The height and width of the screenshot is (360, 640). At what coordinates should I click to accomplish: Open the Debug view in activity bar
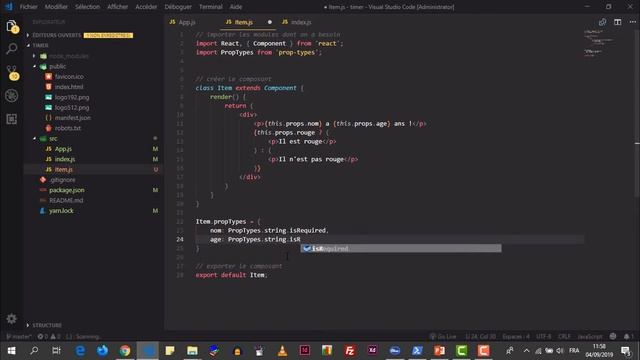click(11, 96)
